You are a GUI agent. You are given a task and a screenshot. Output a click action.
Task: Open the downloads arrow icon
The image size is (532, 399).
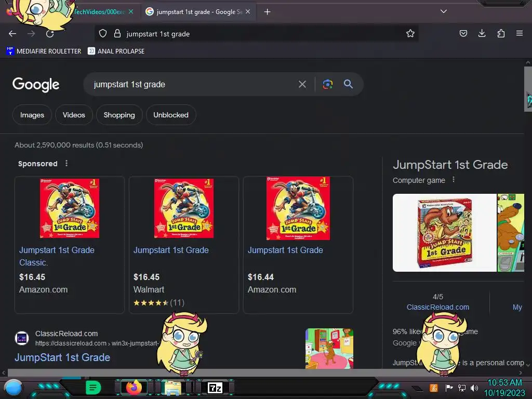tap(482, 33)
